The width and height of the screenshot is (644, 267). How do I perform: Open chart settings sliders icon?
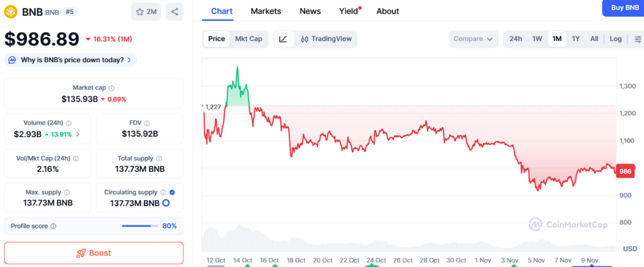[x=637, y=39]
